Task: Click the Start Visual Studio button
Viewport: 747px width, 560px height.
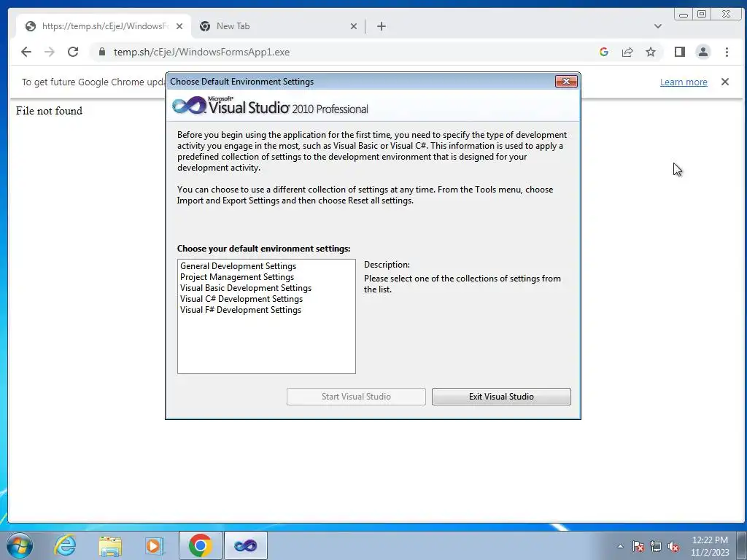Action: click(356, 397)
